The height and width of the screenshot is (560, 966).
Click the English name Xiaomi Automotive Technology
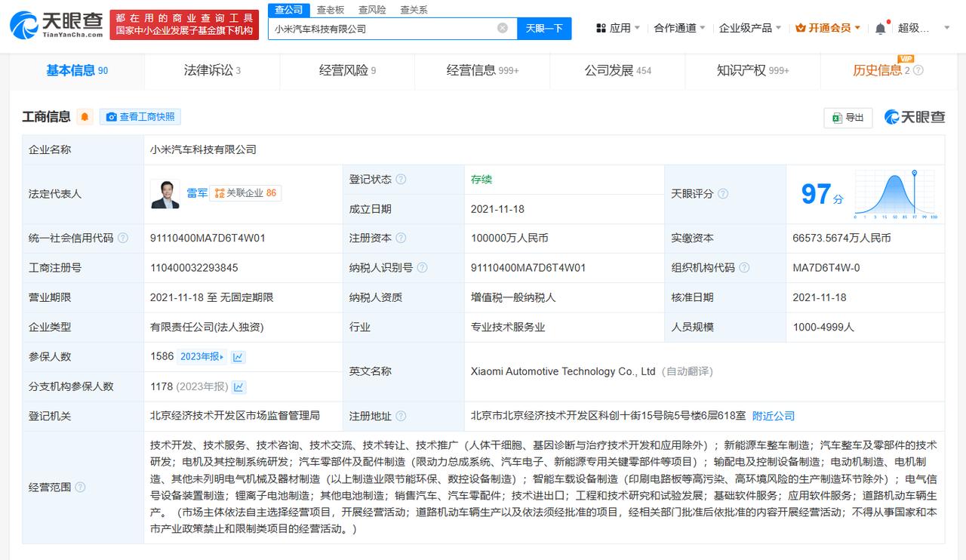(x=563, y=371)
